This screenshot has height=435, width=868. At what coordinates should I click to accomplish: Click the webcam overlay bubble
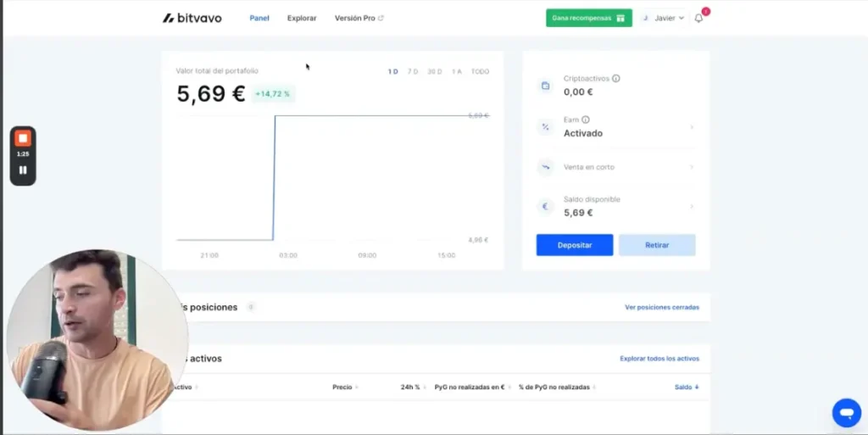[97, 340]
